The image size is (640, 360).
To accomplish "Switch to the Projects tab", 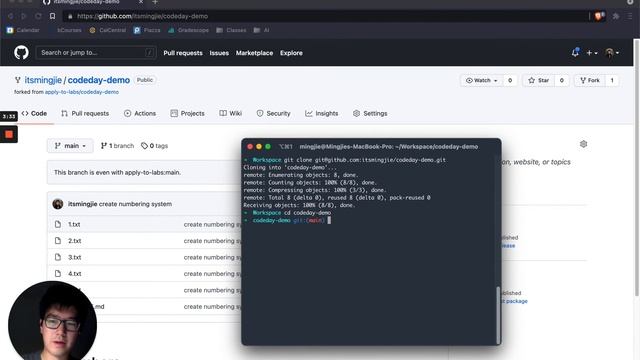I will [187, 113].
